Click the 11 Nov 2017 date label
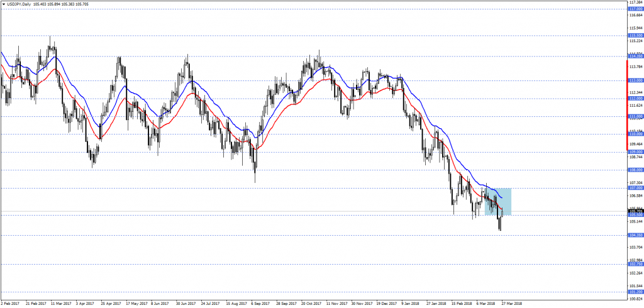This screenshot has height=308, width=644. click(x=337, y=304)
